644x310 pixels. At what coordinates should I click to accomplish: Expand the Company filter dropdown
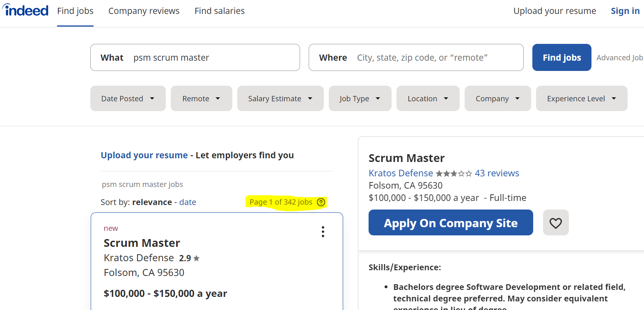(498, 98)
